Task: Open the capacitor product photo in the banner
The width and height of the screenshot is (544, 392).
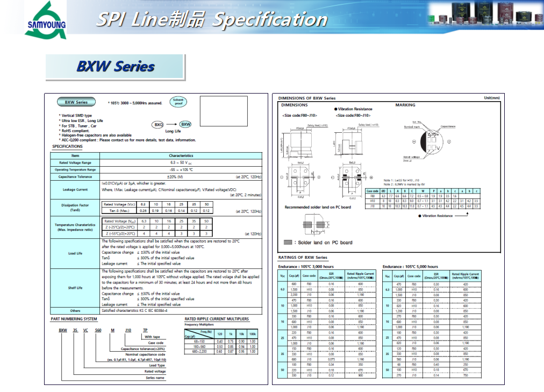Action: [485, 13]
